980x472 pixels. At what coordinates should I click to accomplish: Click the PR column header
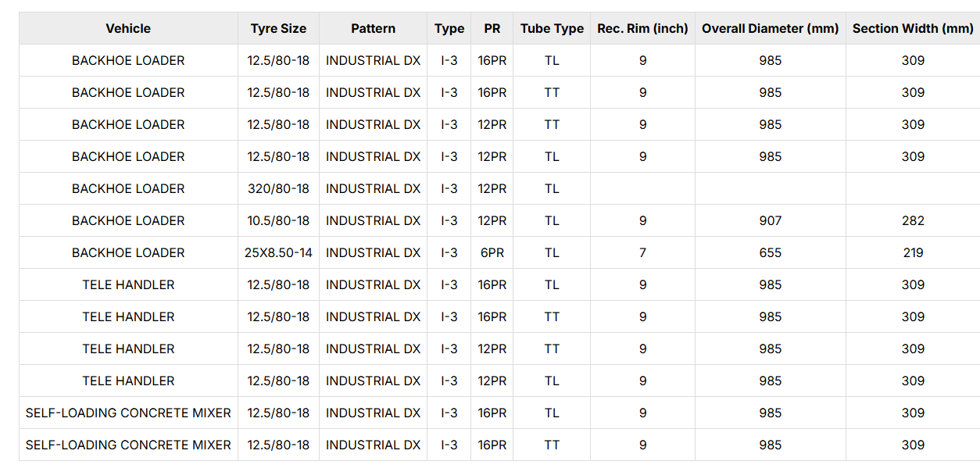[x=492, y=28]
